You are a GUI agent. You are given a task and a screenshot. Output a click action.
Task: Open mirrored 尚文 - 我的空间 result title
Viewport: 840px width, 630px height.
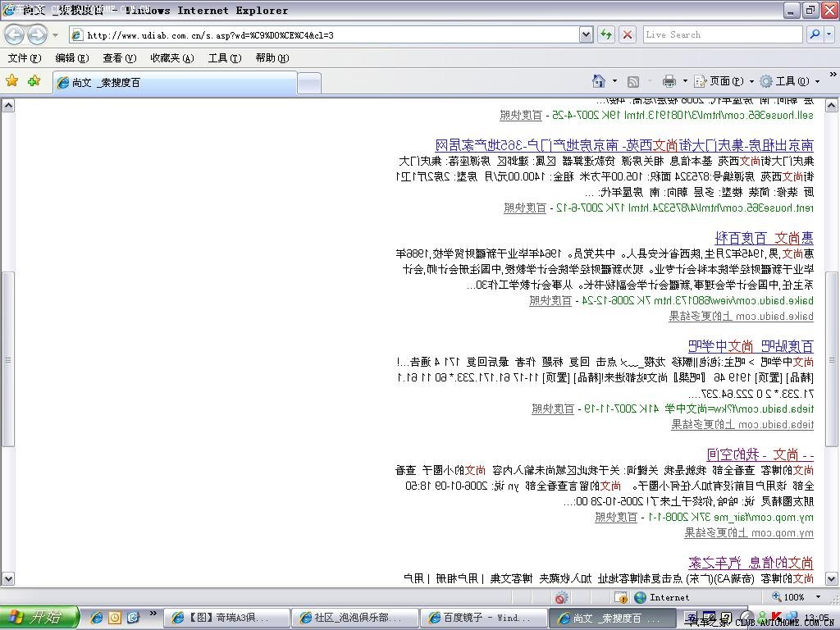coord(760,454)
